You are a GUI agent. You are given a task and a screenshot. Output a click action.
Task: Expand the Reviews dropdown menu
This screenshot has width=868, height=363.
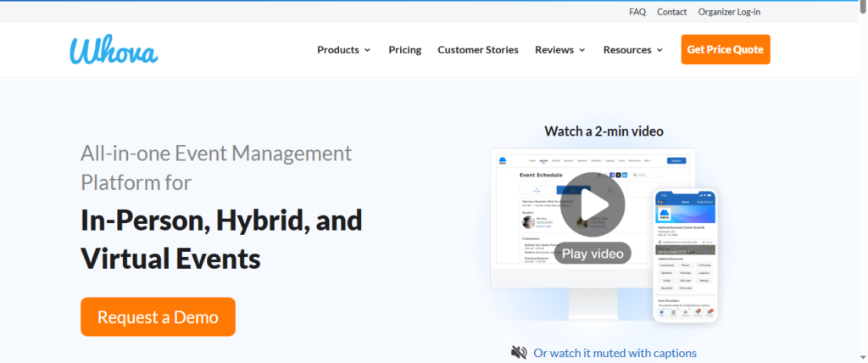pos(560,50)
